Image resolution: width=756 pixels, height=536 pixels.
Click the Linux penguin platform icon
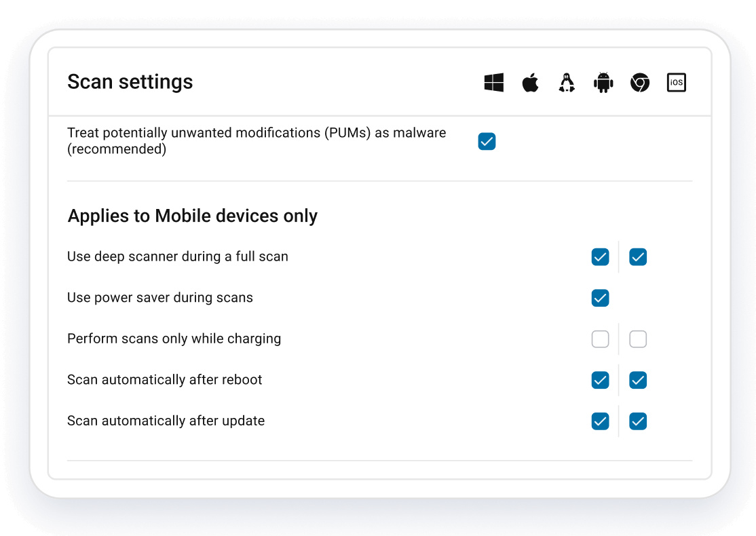click(567, 82)
